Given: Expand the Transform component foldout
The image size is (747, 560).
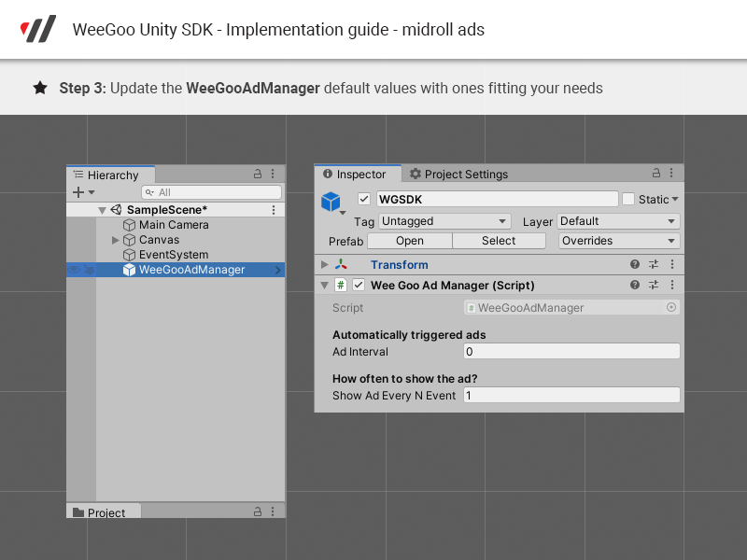Looking at the screenshot, I should (x=324, y=264).
